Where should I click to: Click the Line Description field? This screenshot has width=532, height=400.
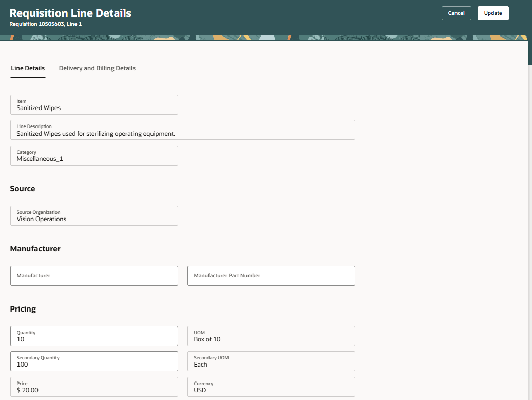[182, 130]
